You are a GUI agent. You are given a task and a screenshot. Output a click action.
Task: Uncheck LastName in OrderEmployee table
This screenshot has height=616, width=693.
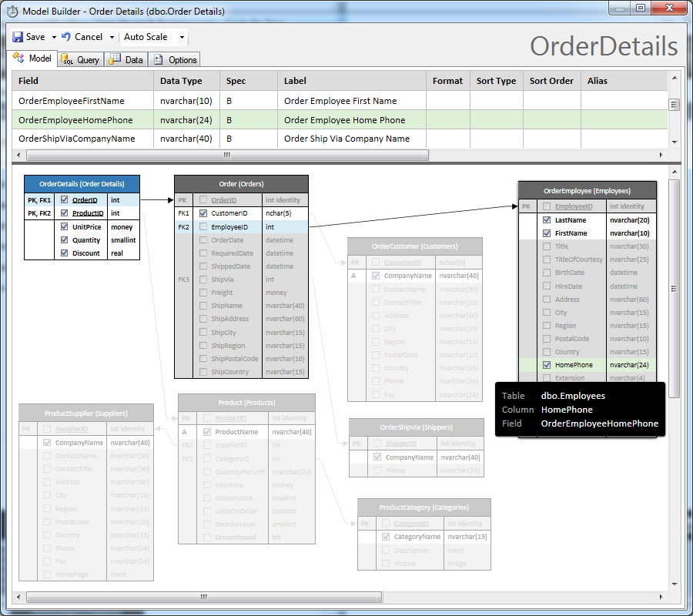[547, 219]
